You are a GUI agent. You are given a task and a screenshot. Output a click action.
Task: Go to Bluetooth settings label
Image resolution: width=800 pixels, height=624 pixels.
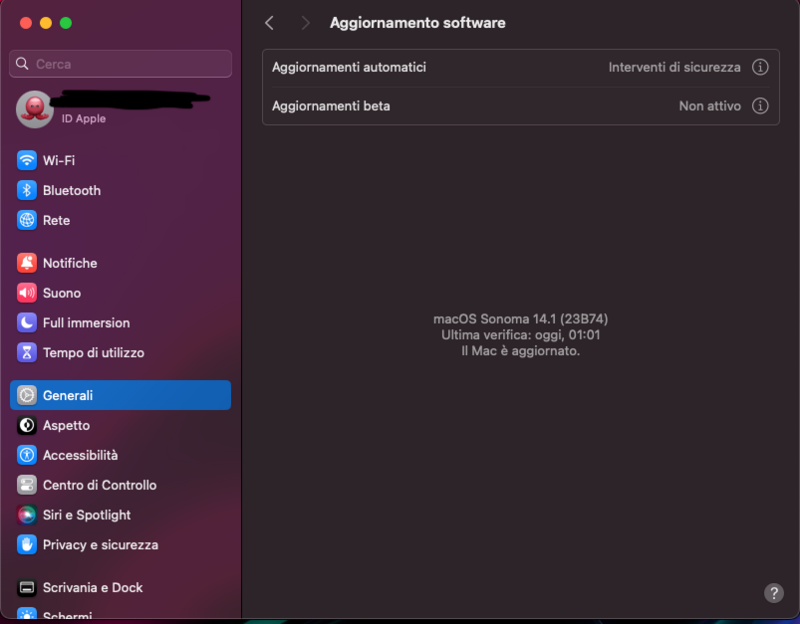coord(72,190)
